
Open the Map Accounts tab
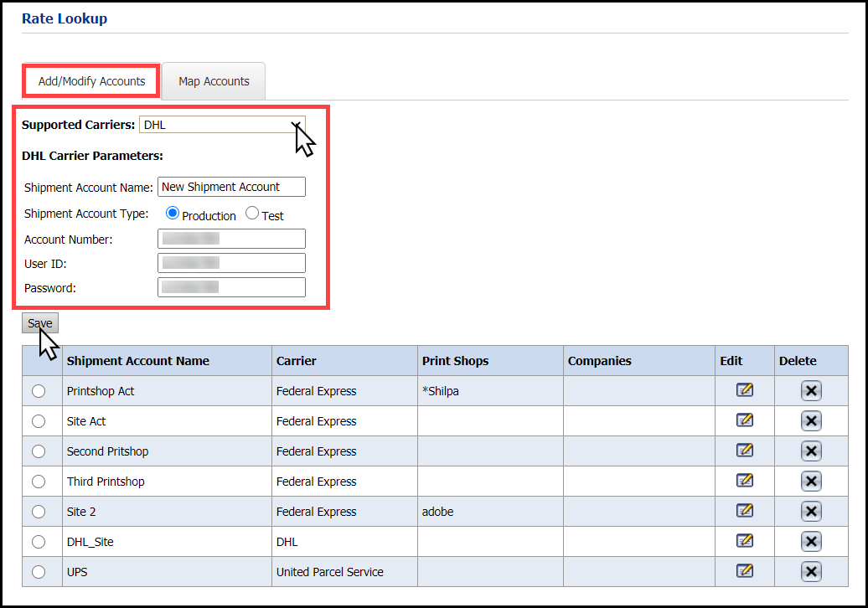pos(214,81)
